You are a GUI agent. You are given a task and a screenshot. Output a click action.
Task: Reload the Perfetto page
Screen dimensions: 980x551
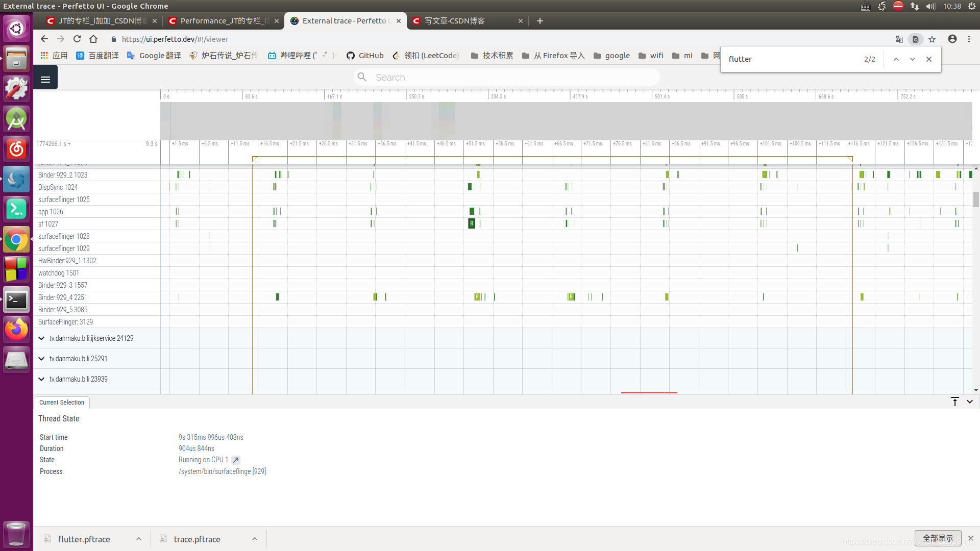coord(77,39)
